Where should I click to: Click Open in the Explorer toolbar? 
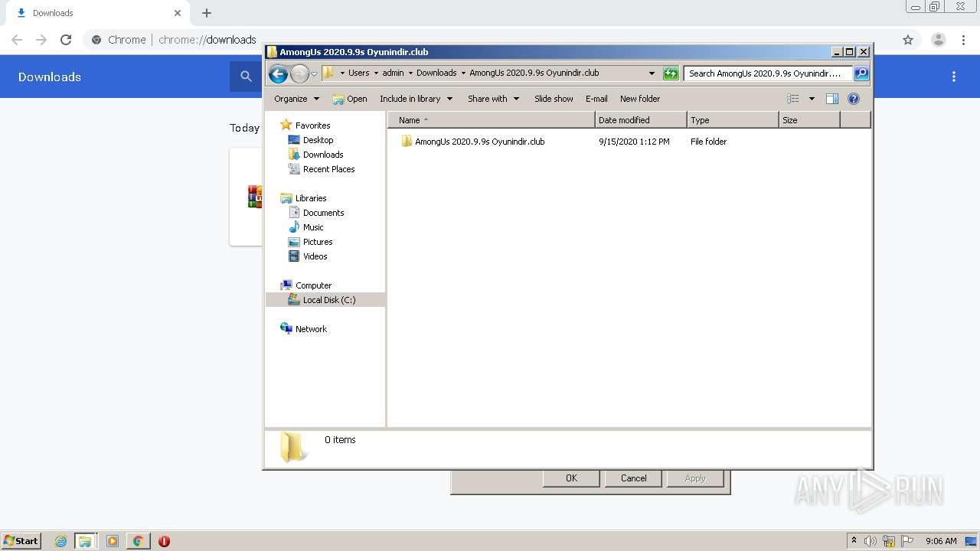tap(350, 99)
